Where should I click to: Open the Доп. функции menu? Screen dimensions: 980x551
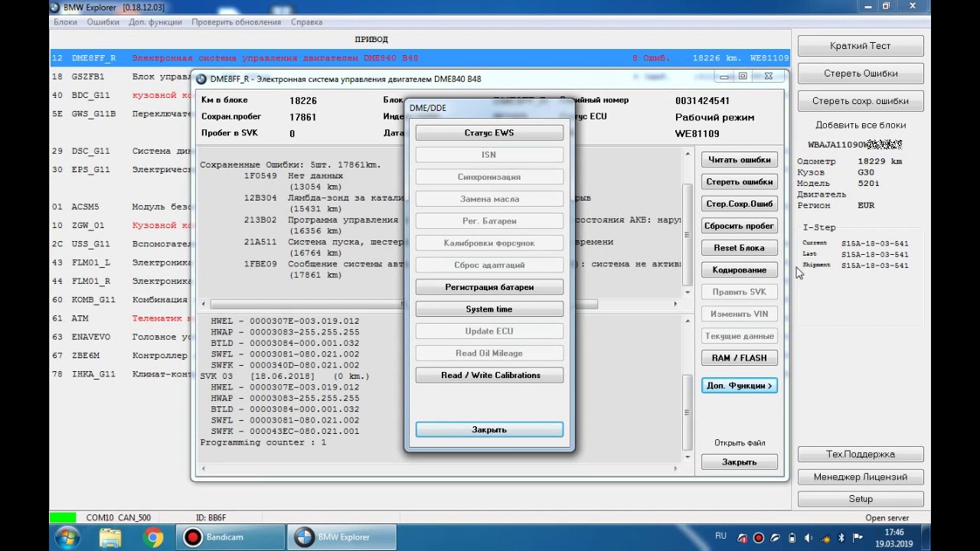155,22
